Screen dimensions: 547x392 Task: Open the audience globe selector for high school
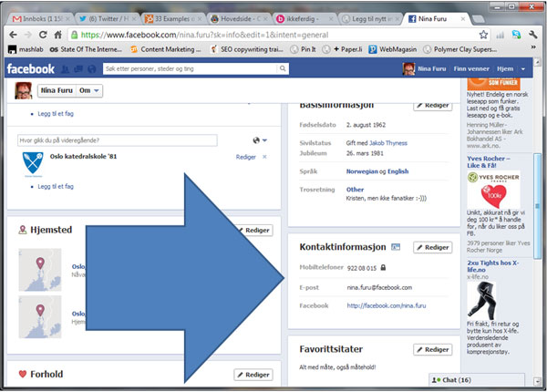260,140
